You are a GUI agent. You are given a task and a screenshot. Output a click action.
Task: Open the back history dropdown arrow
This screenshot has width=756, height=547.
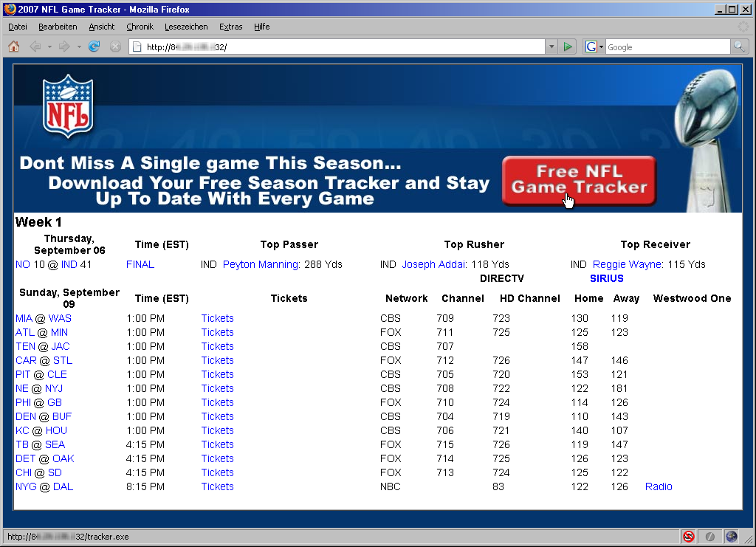[x=49, y=47]
